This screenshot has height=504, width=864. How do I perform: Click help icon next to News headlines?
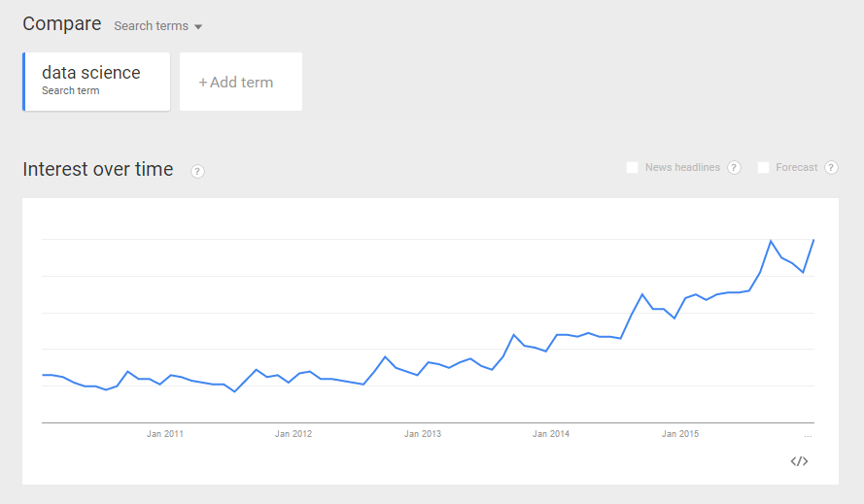[734, 168]
